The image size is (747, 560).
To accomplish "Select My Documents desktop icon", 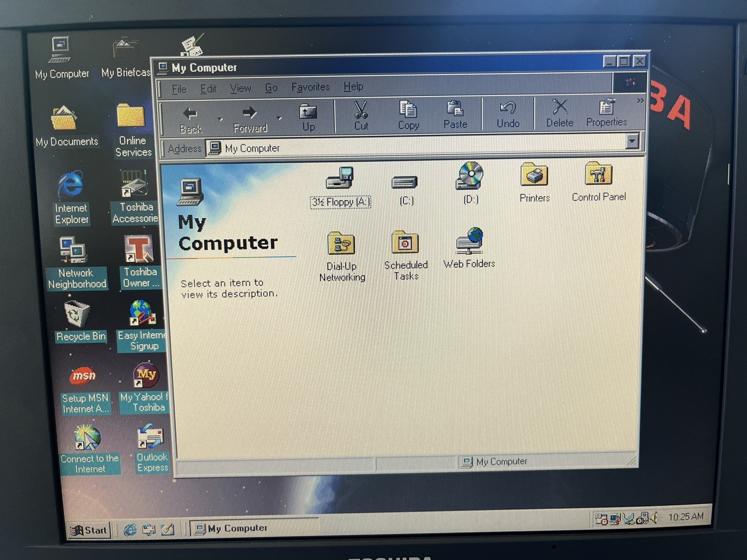I will (x=66, y=126).
